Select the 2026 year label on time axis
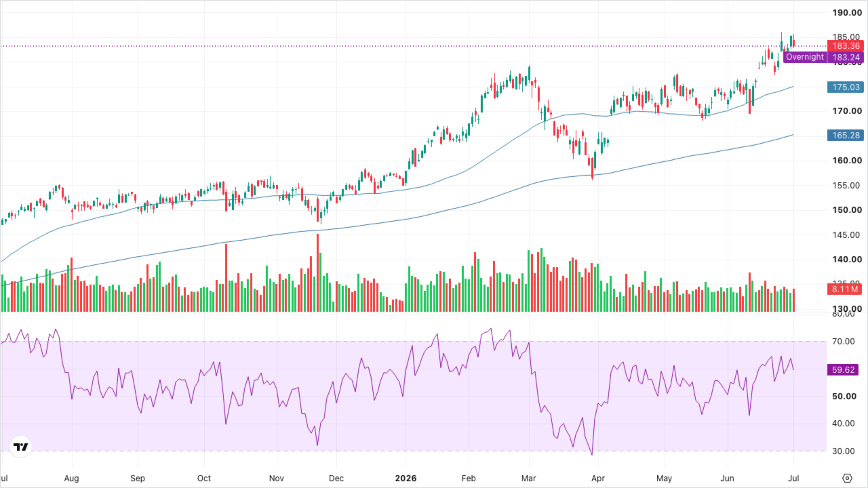 406,478
